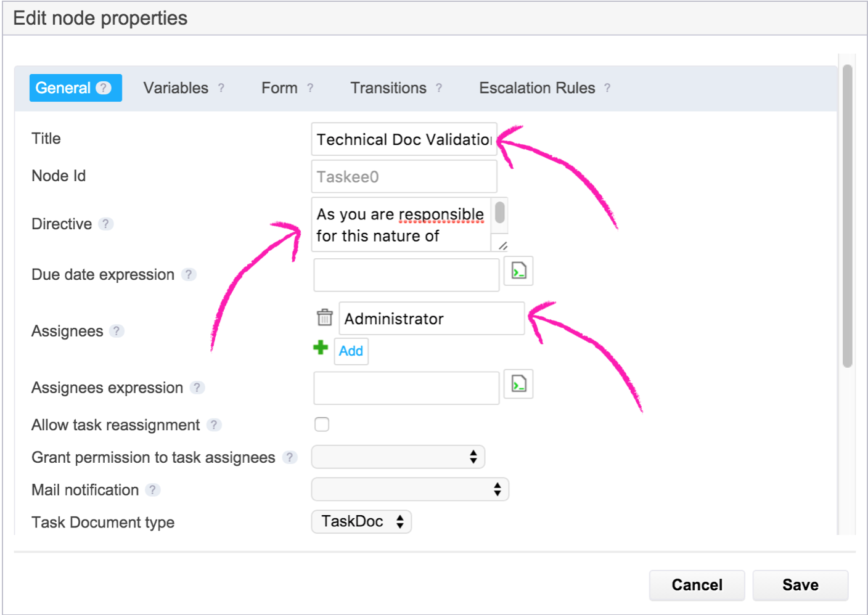Click into the Title input field

(404, 139)
